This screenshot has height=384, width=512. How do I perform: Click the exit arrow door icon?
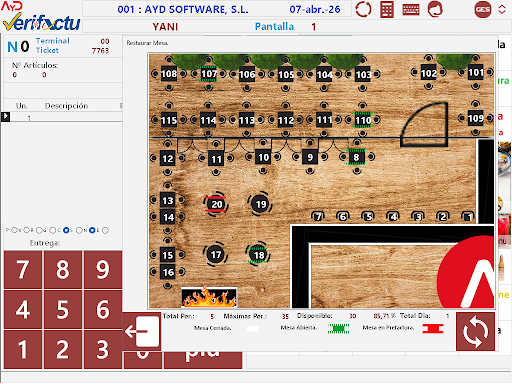point(142,331)
